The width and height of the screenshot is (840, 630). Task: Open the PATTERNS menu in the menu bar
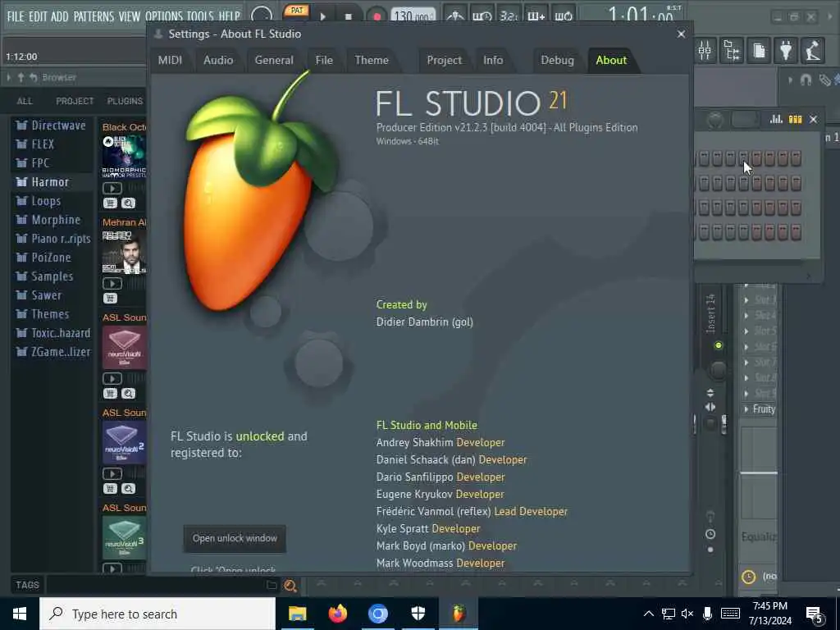[94, 16]
